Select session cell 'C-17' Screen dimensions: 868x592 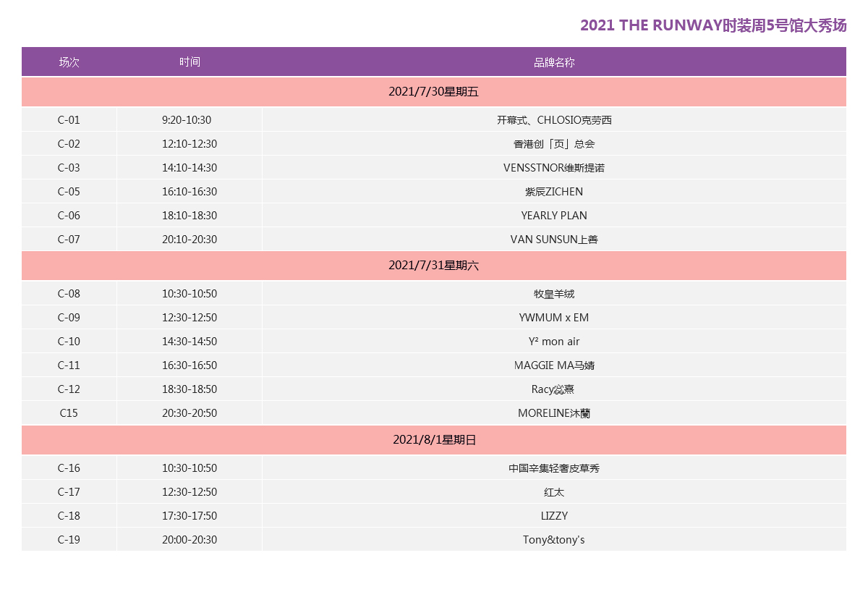tap(69, 492)
